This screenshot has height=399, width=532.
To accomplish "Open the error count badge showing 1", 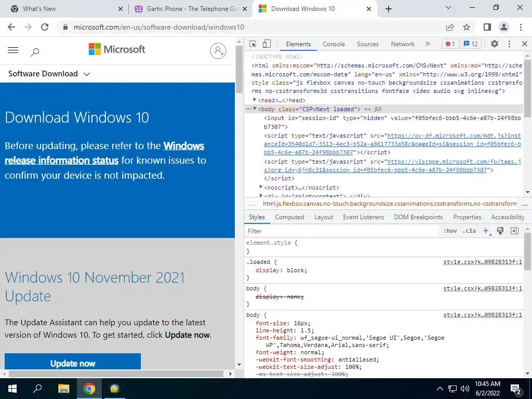I will point(450,44).
